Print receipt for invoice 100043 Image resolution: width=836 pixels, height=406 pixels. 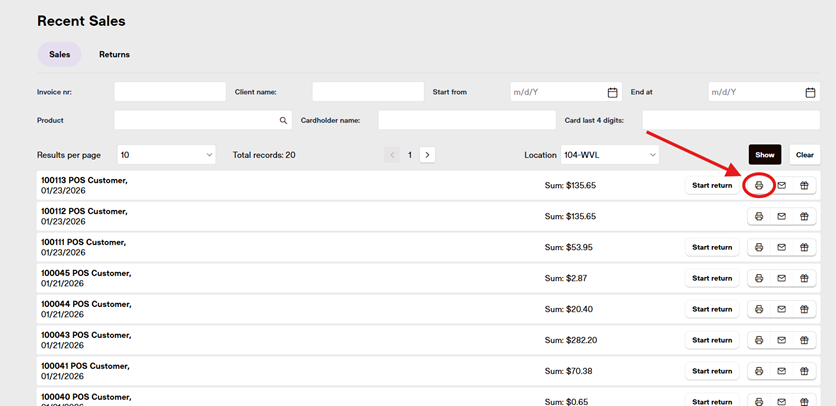(x=759, y=340)
